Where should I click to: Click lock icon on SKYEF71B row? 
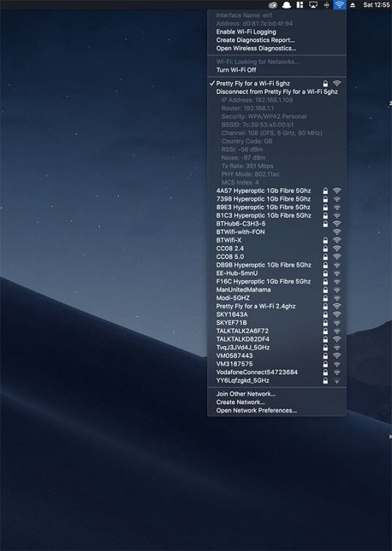(x=325, y=323)
